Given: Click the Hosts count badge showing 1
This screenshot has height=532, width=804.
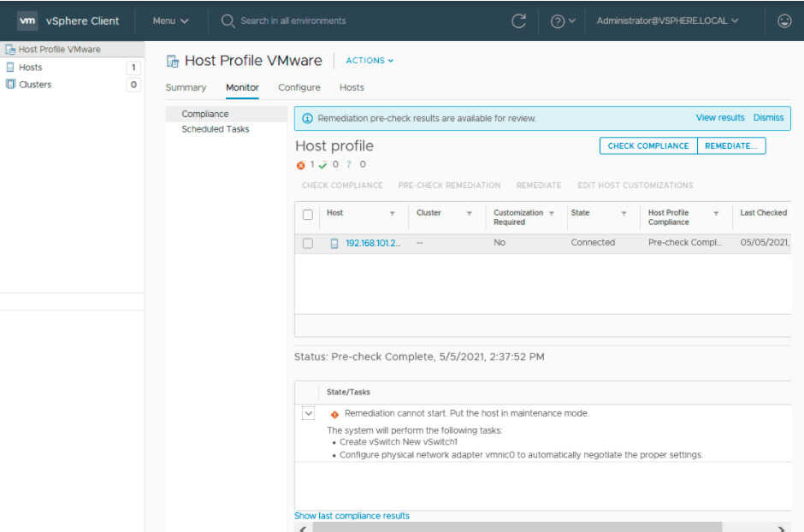Looking at the screenshot, I should (133, 67).
